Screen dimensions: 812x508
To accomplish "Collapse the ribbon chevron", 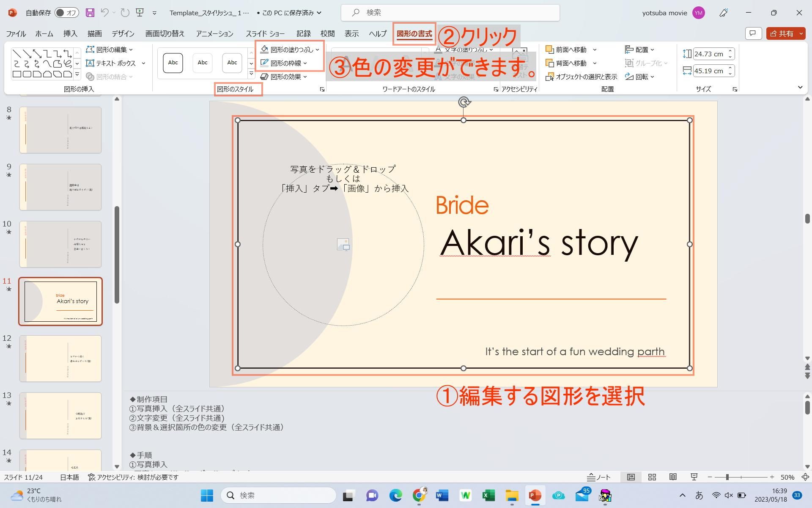I will 800,87.
